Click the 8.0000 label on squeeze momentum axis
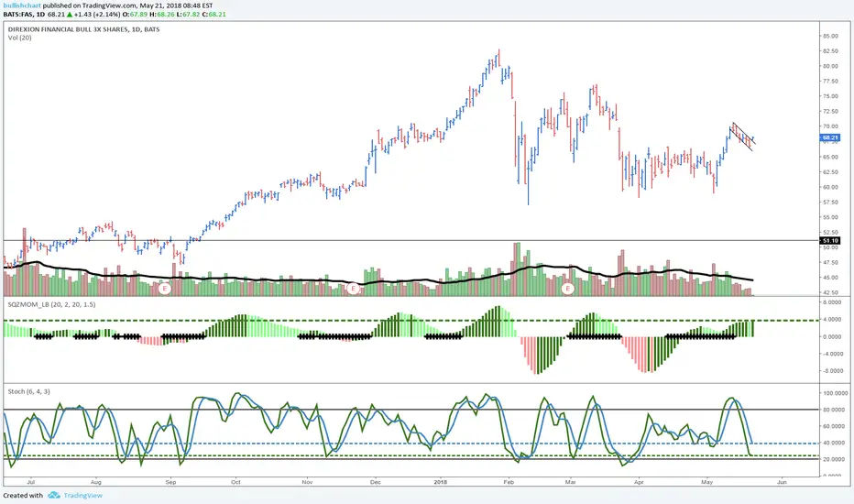 click(x=832, y=301)
